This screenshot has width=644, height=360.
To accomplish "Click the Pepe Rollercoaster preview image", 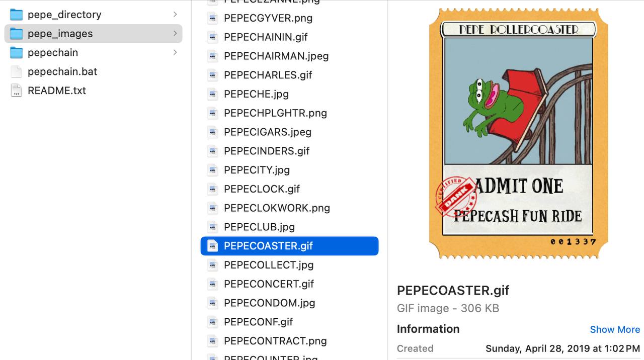I will tap(518, 134).
